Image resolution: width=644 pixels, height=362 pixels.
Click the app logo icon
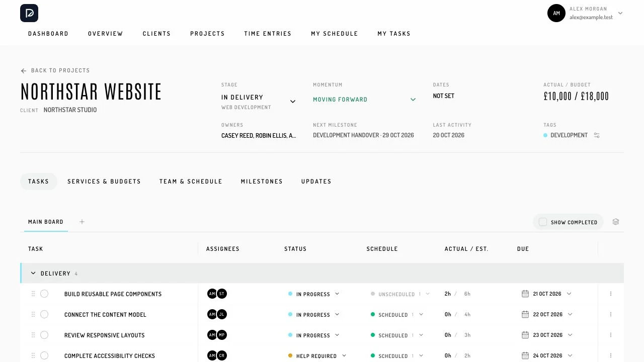click(29, 13)
